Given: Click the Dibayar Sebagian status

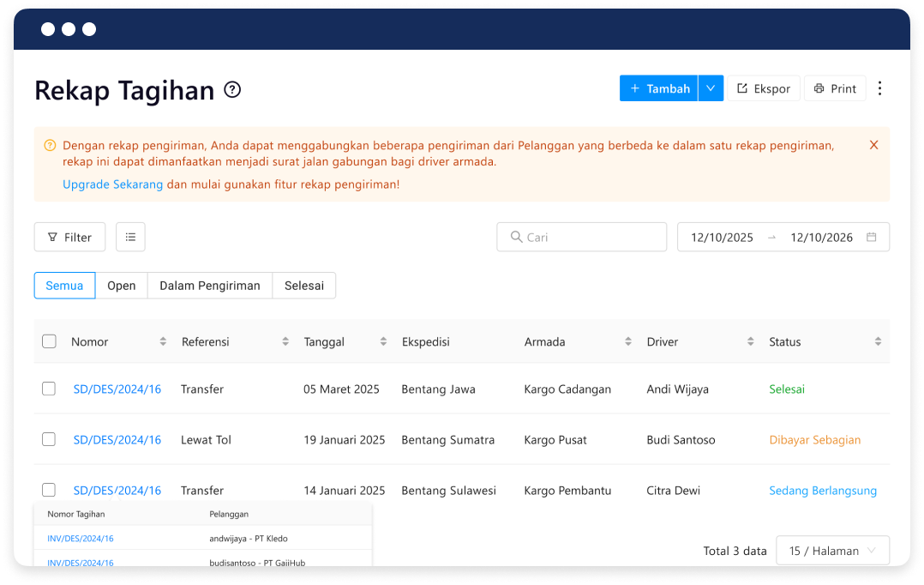Looking at the screenshot, I should click(815, 440).
